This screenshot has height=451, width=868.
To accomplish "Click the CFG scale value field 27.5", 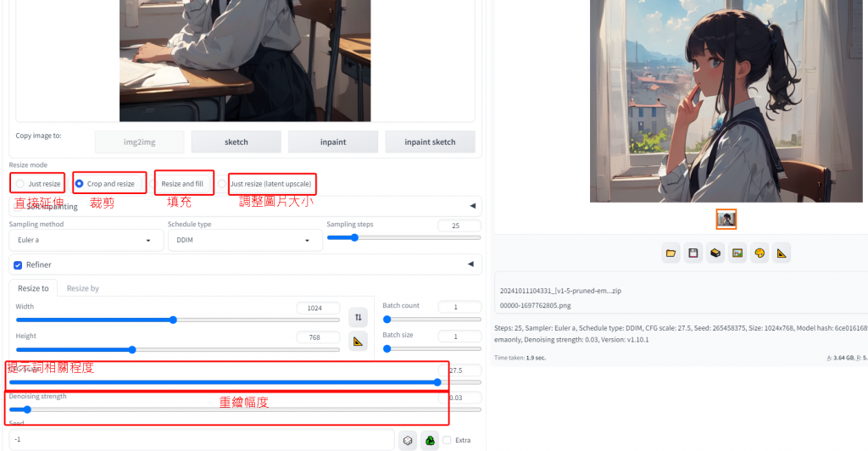I will coord(459,370).
